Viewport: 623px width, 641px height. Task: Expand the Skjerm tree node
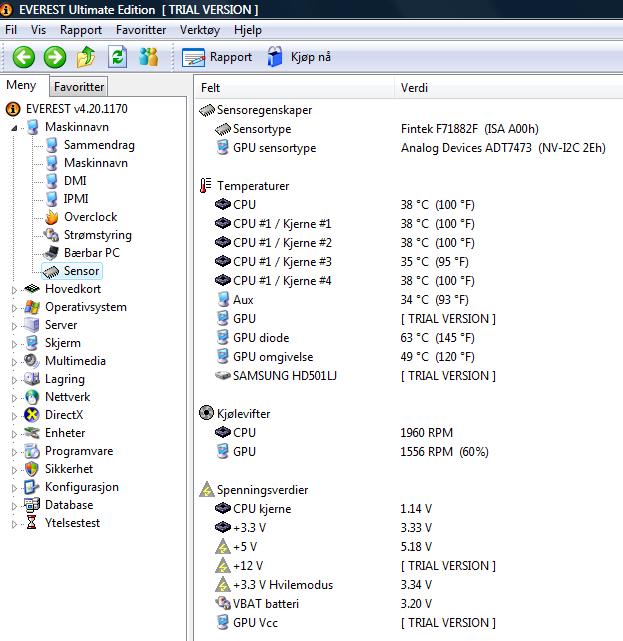14,344
